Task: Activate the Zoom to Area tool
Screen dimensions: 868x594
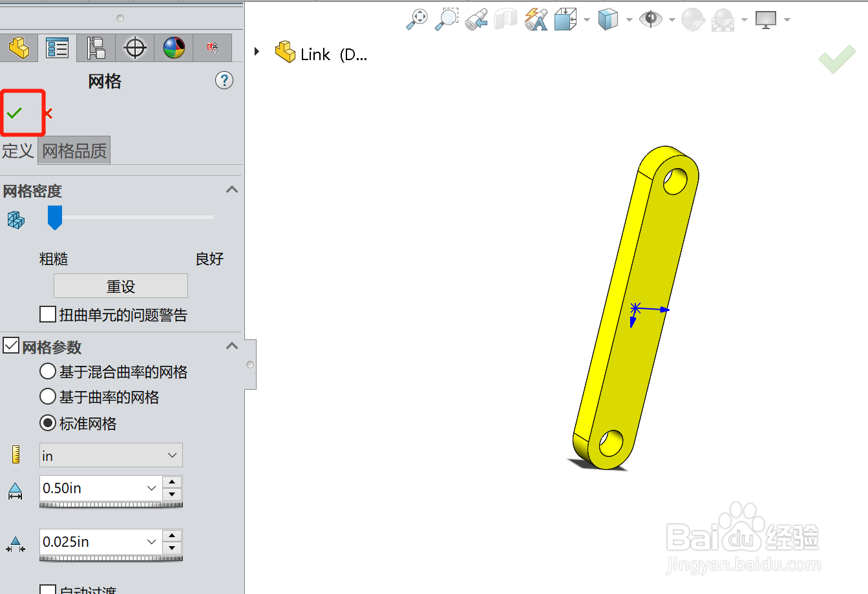Action: coord(447,19)
